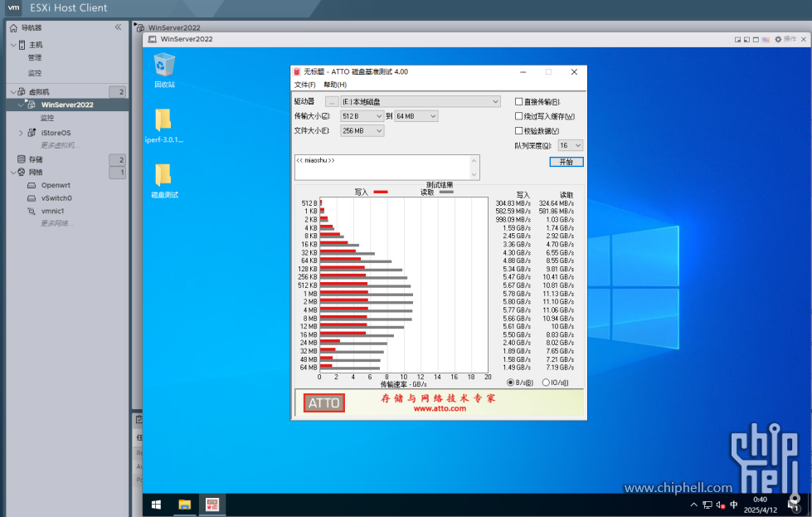
Task: Open the 帮助(H) menu in ATTO
Action: (x=335, y=85)
